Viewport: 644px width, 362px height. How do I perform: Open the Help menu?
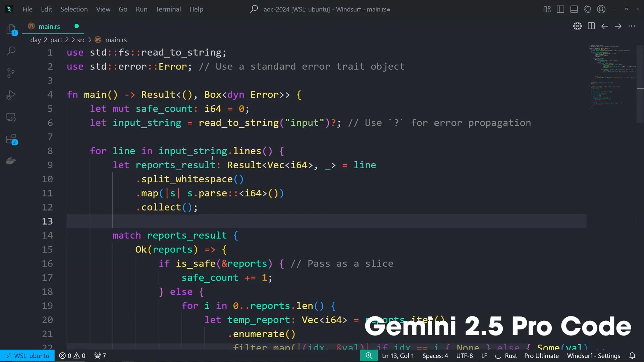coord(196,9)
